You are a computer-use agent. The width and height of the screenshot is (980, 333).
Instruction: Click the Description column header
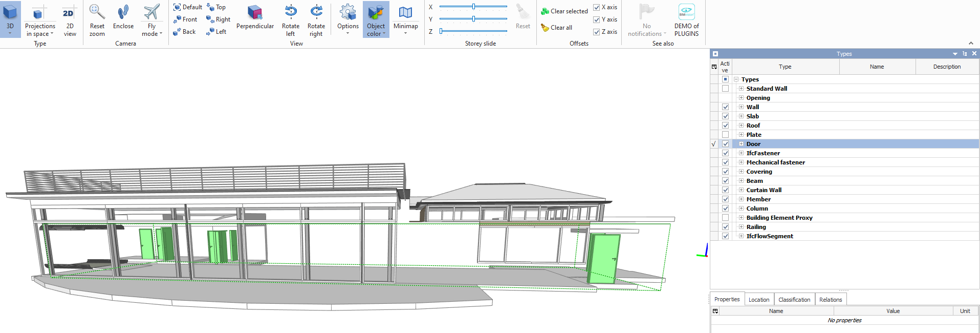[947, 67]
